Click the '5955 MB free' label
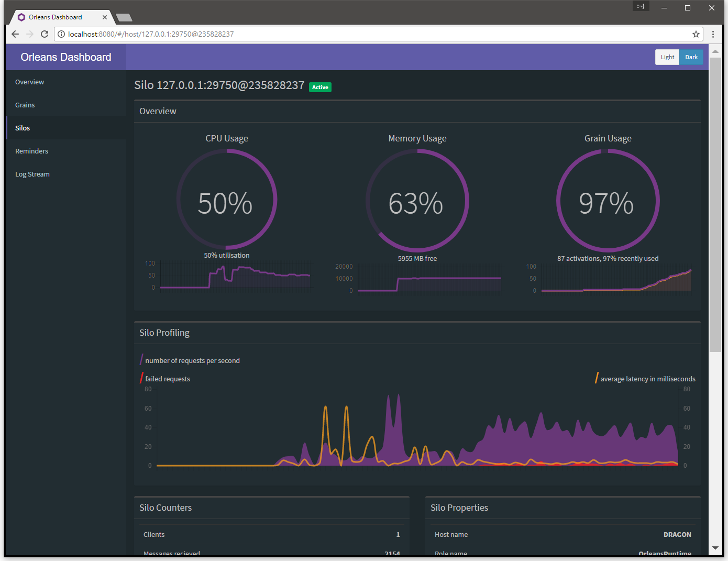Image resolution: width=728 pixels, height=561 pixels. [x=417, y=259]
